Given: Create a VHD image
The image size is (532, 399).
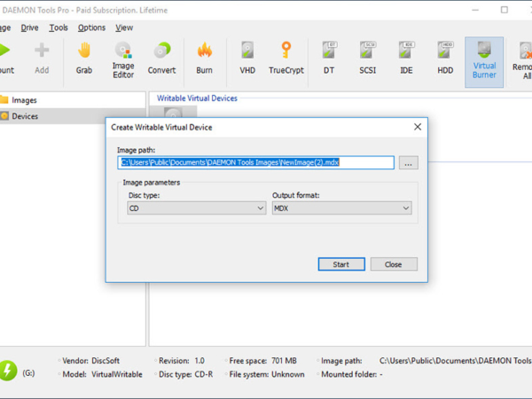Looking at the screenshot, I should point(247,58).
